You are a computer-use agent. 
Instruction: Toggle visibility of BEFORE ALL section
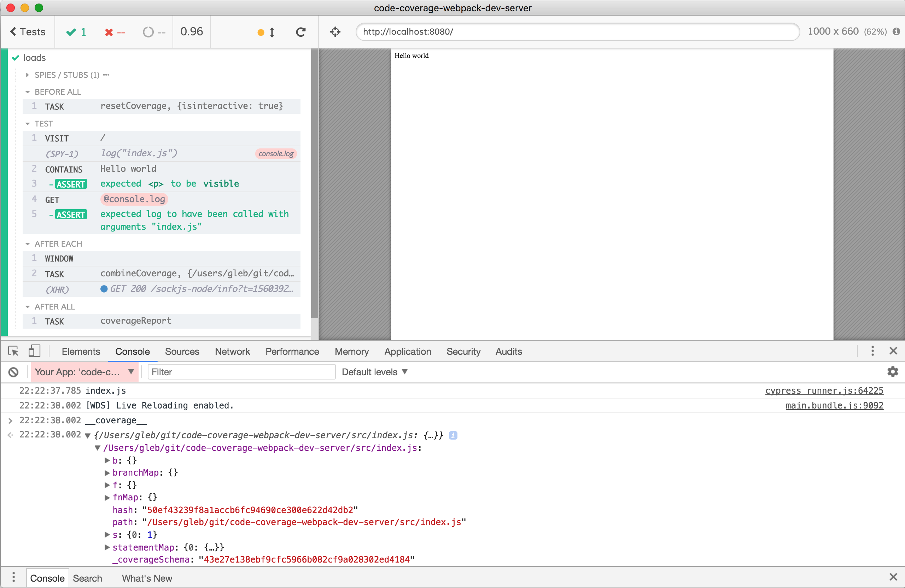point(27,91)
